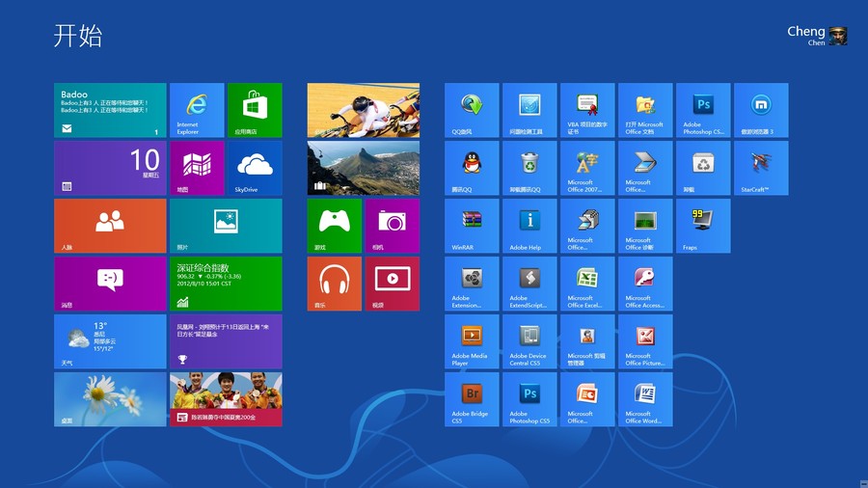Open the Adobe Media Player tile
The image size is (868, 488).
click(472, 341)
